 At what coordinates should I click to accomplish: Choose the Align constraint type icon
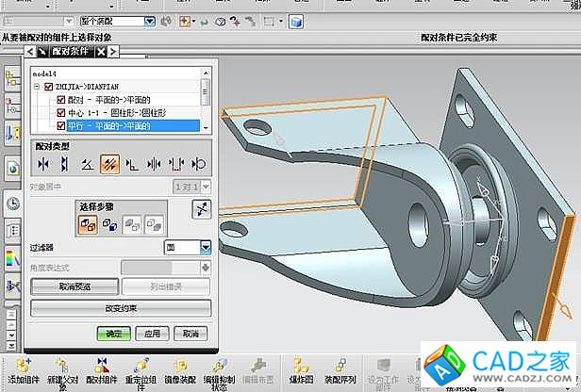tap(64, 164)
